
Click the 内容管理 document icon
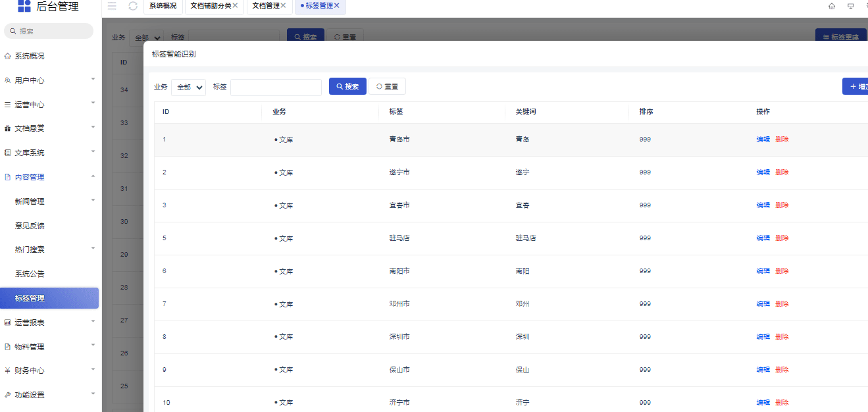[8, 177]
